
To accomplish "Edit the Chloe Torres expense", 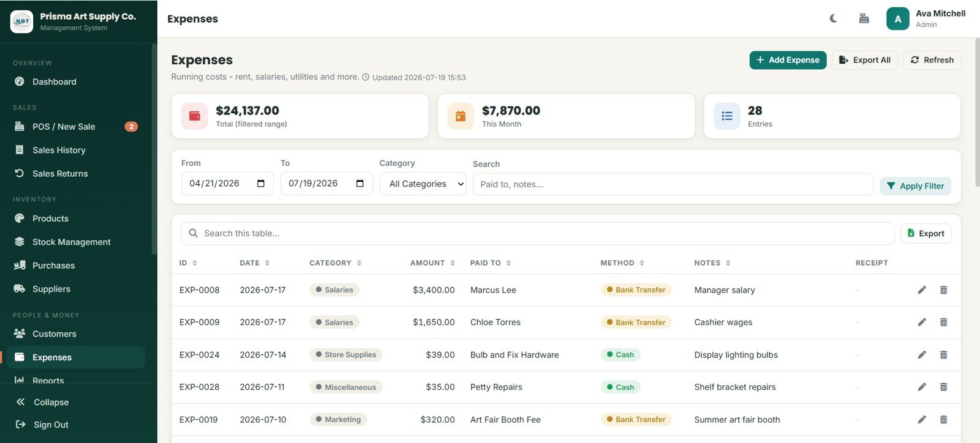I will coord(922,322).
